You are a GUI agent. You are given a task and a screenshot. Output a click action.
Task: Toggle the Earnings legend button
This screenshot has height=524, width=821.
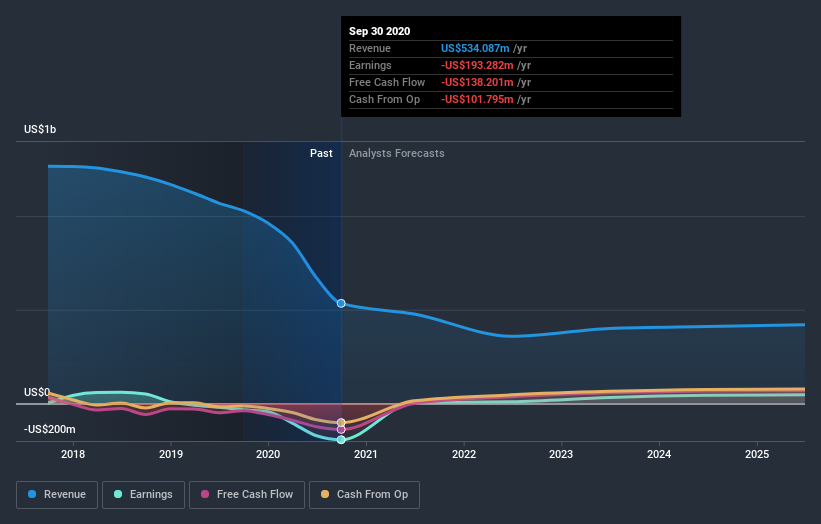tap(143, 495)
